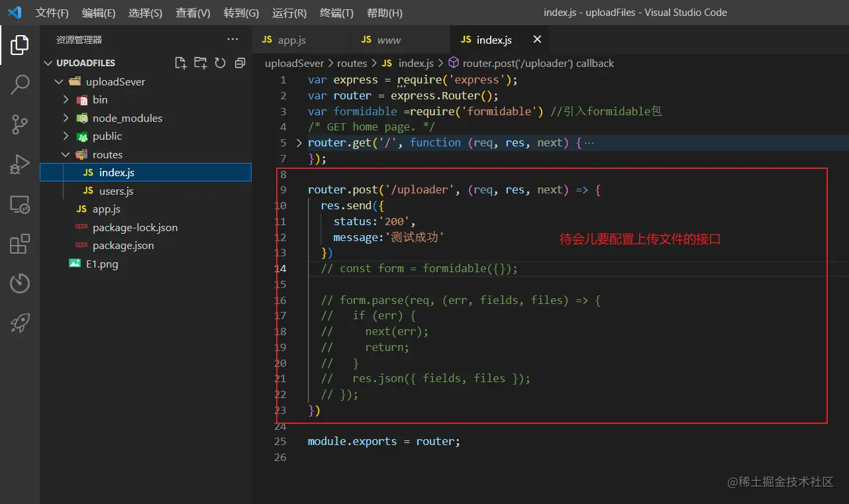The width and height of the screenshot is (849, 504).
Task: Click the text module.exports on line 25
Action: (x=352, y=441)
